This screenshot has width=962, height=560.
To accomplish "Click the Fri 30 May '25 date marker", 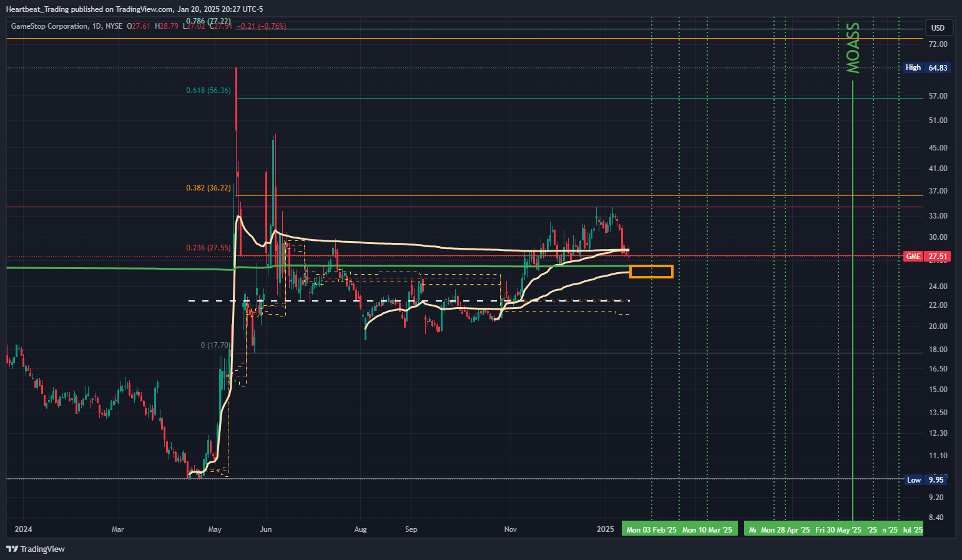I will click(x=838, y=529).
